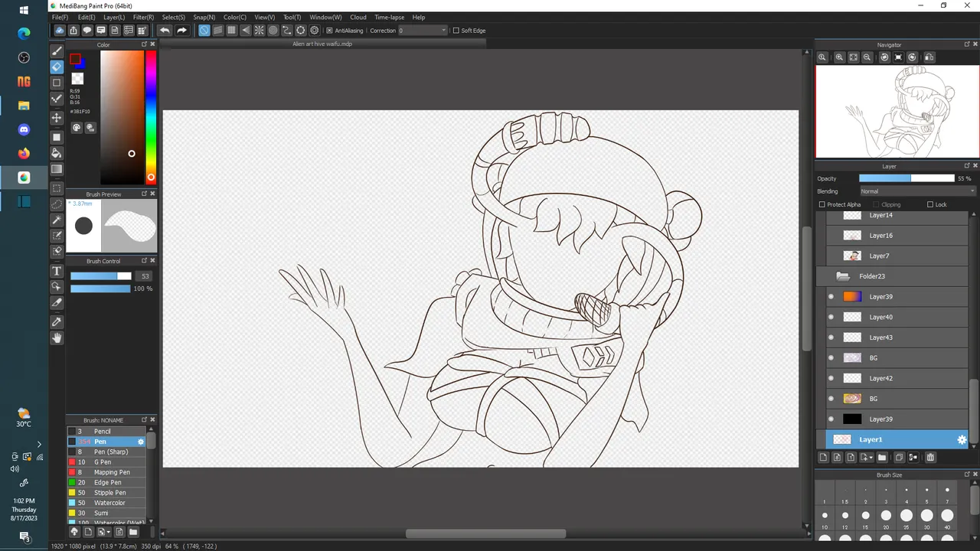Select the Eraser tool in the left toolbar

pos(57,67)
